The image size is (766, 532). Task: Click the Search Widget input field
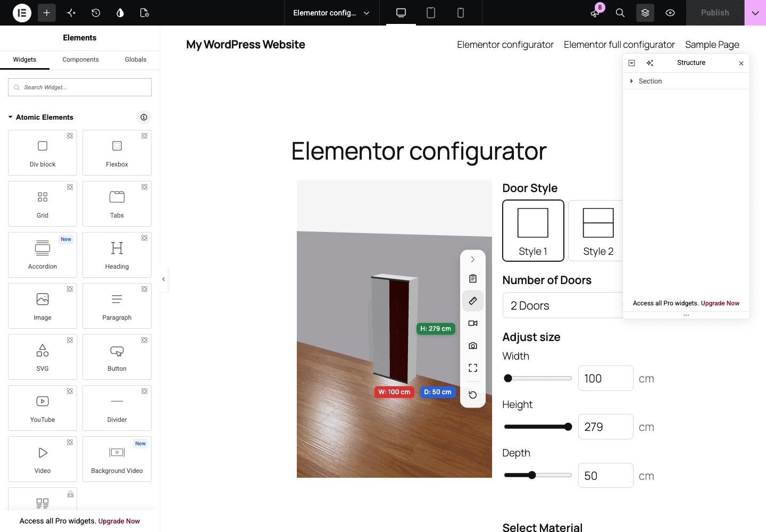coord(80,87)
